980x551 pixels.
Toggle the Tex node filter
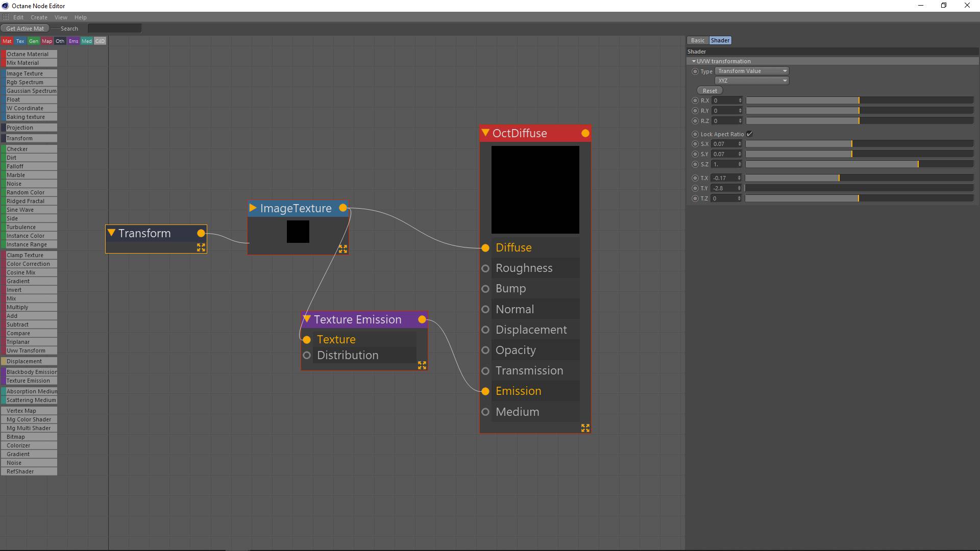[x=20, y=41]
